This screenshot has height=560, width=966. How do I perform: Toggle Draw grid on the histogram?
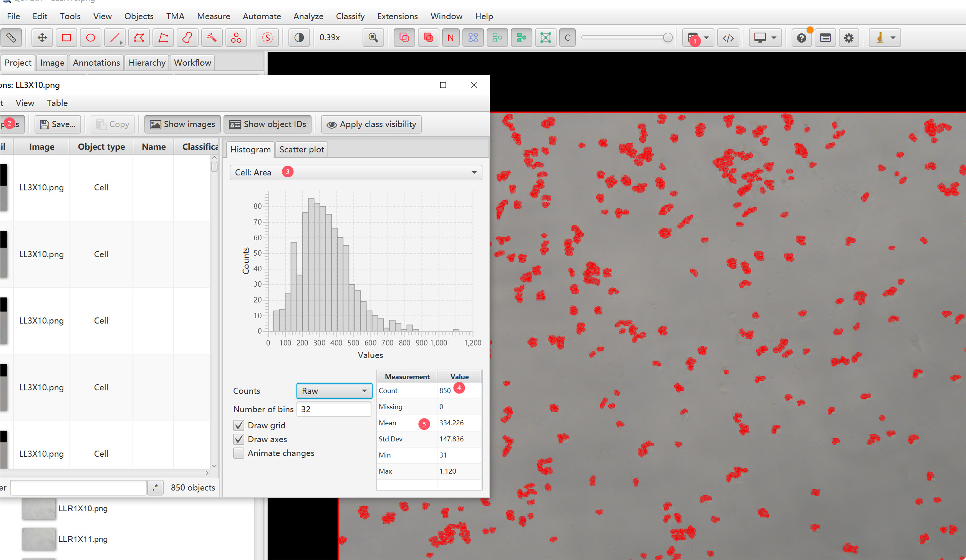click(239, 425)
